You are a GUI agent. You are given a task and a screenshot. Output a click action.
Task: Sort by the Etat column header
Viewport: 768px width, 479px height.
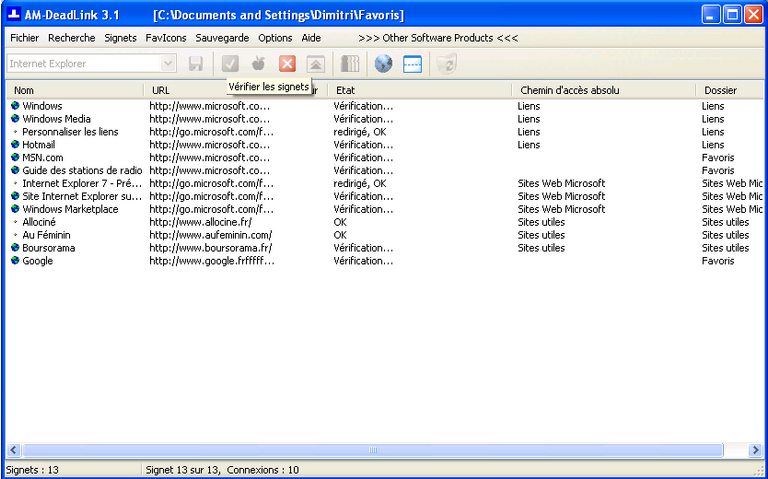tap(420, 90)
